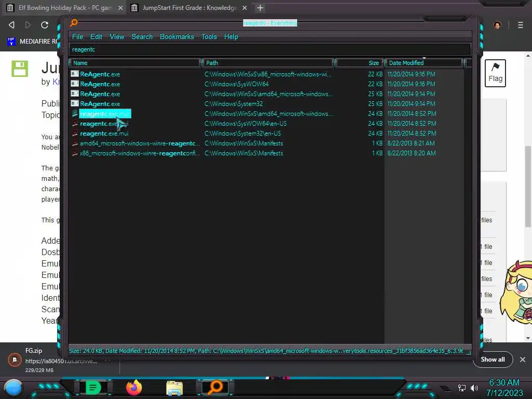
Task: Select ReAgentc.exe in WinSxS x86 folder
Action: tap(100, 74)
